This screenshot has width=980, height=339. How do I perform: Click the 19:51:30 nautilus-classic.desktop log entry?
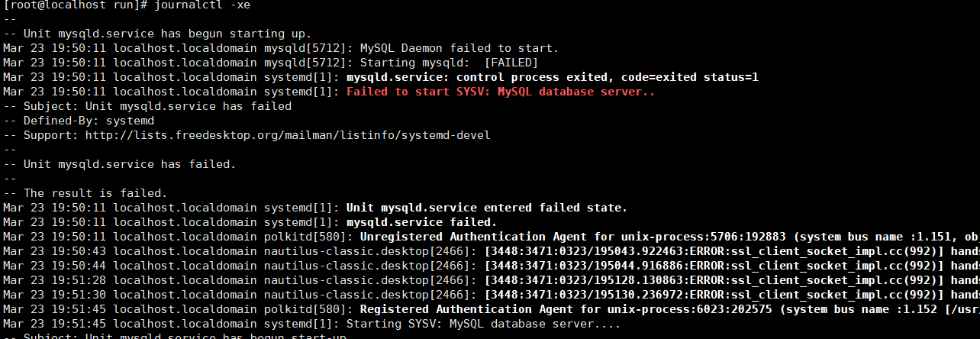[x=491, y=295]
